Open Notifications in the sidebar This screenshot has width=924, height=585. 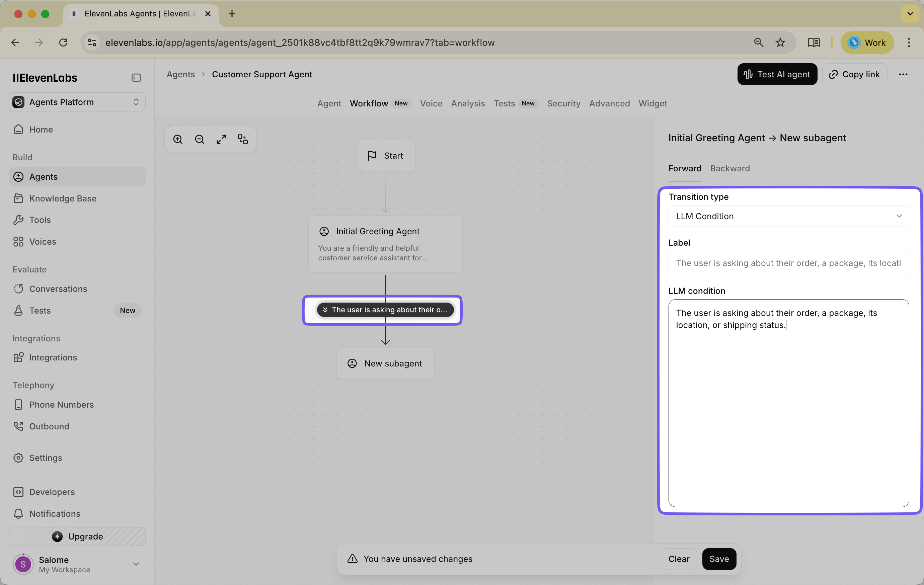click(55, 514)
